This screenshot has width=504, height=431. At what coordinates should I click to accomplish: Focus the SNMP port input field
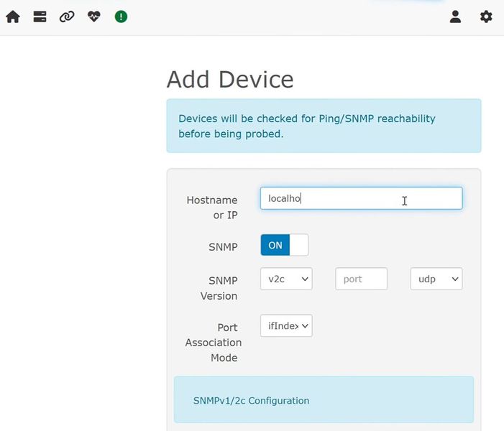pyautogui.click(x=361, y=279)
